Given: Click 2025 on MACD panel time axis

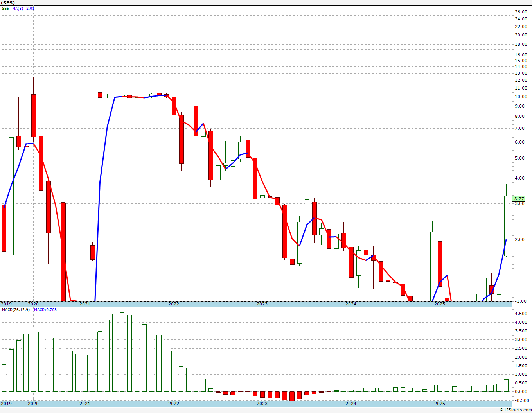Looking at the screenshot, I should click(x=440, y=404).
